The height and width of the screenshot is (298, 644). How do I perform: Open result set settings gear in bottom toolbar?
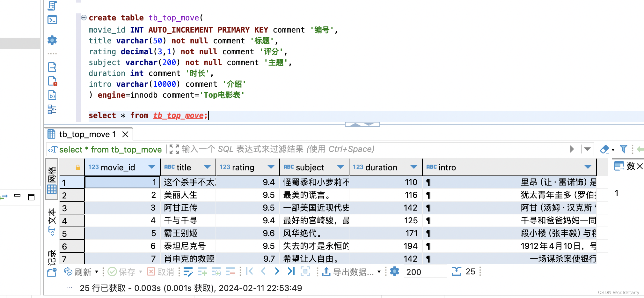tap(395, 272)
